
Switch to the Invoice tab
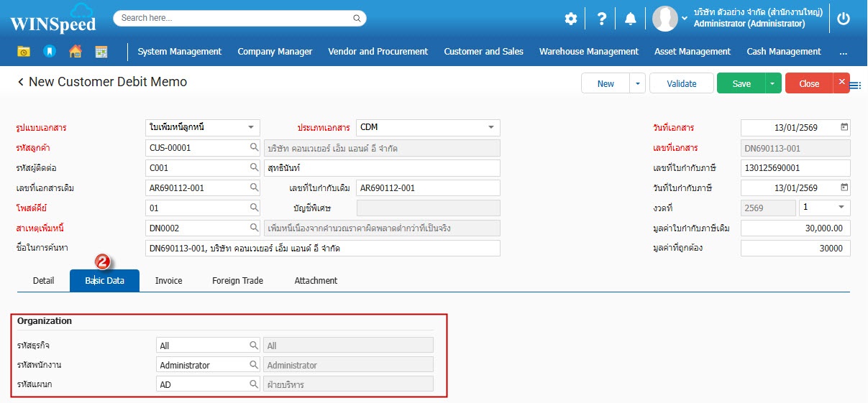tap(168, 281)
